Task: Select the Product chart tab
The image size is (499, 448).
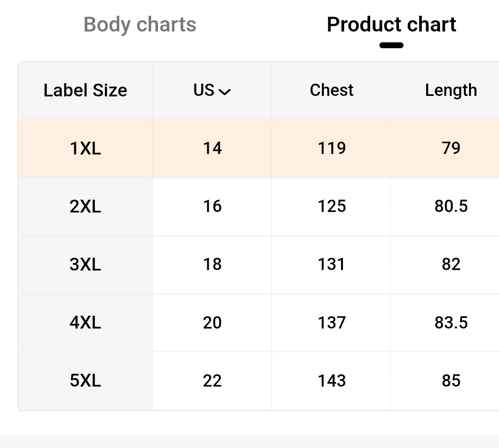Action: 391,25
